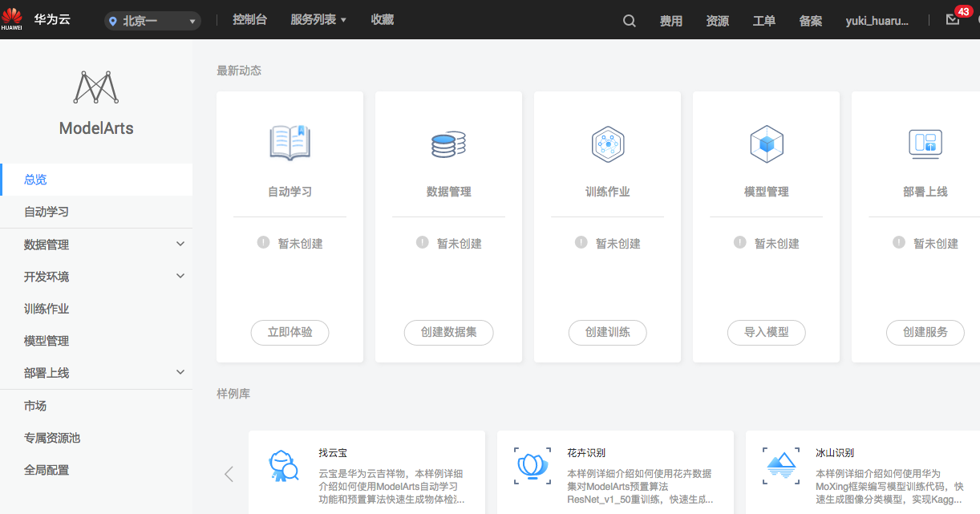
Task: Expand the 开发环境 sidebar section
Action: 96,276
